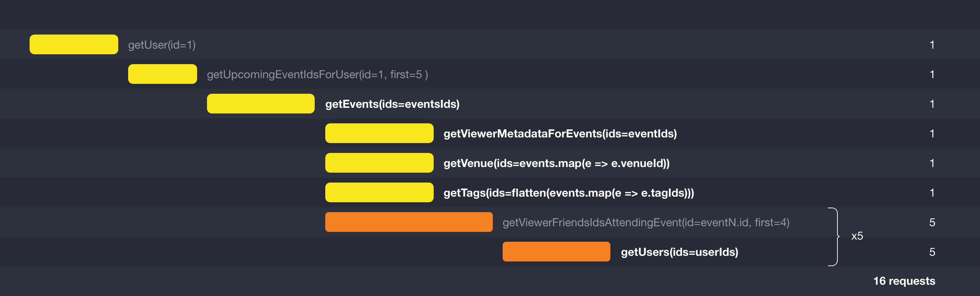This screenshot has height=296, width=980.
Task: Click the getViewerMetadataForEvents(ids=eventIds) text
Action: point(560,134)
